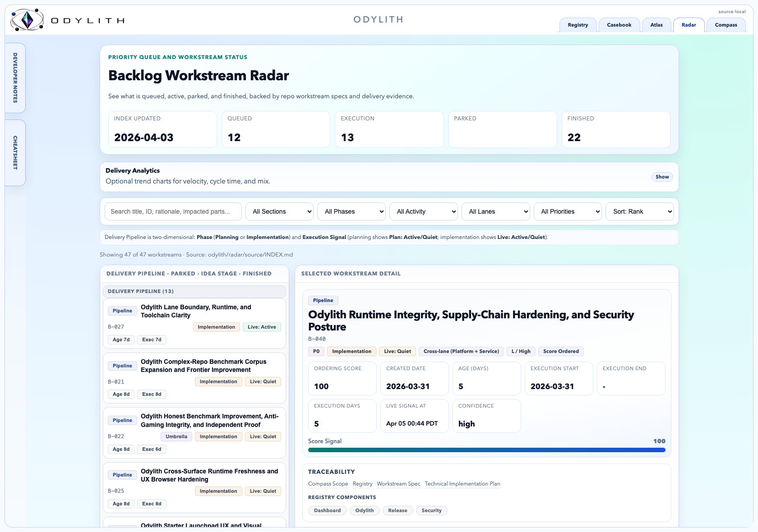Image resolution: width=758 pixels, height=532 pixels.
Task: Open the Registry traceability link
Action: point(362,484)
